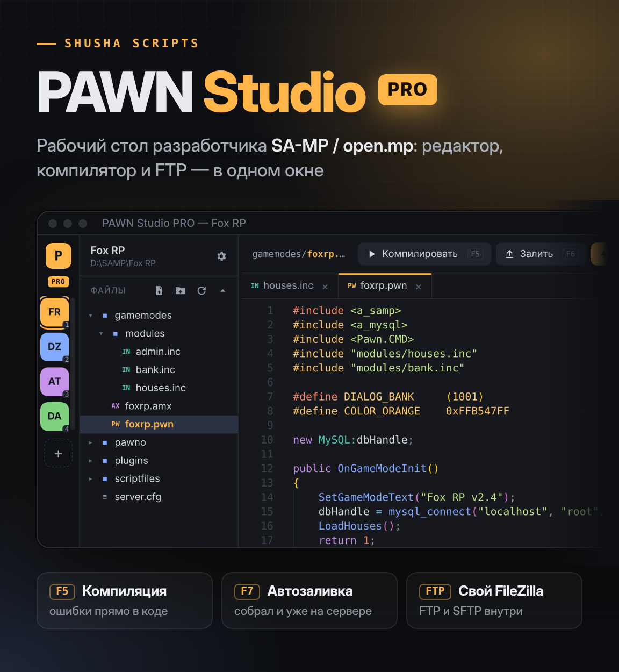Refresh the Файлы file tree
Viewport: 619px width, 672px height.
[201, 291]
